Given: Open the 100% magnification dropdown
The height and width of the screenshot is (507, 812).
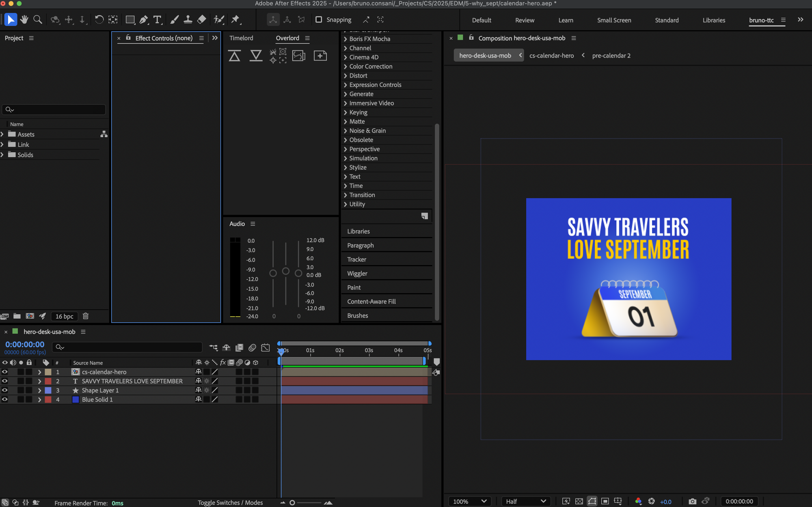Looking at the screenshot, I should pos(469,501).
